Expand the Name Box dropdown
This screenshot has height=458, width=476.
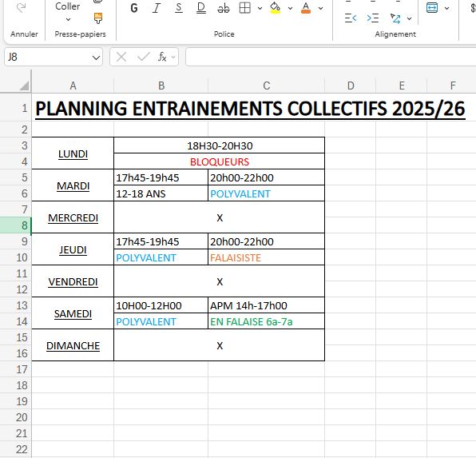tap(96, 57)
